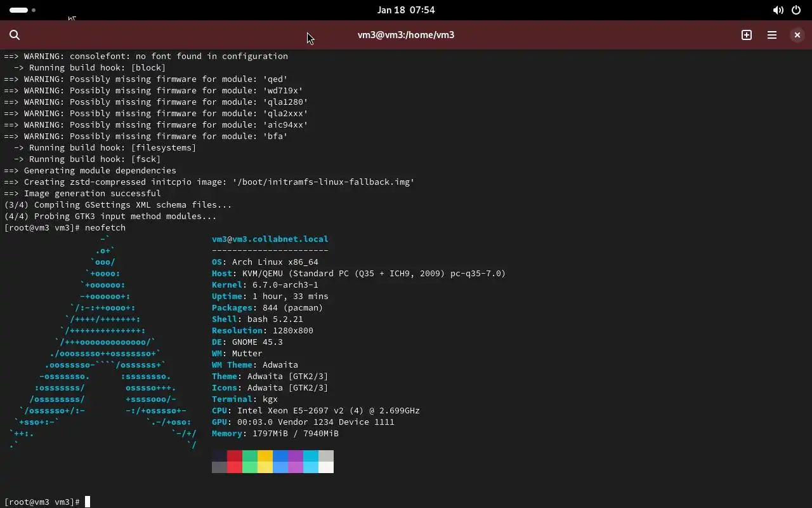Viewport: 812px width, 508px height.
Task: Click the 'WM: Mutter' line
Action: tap(237, 354)
